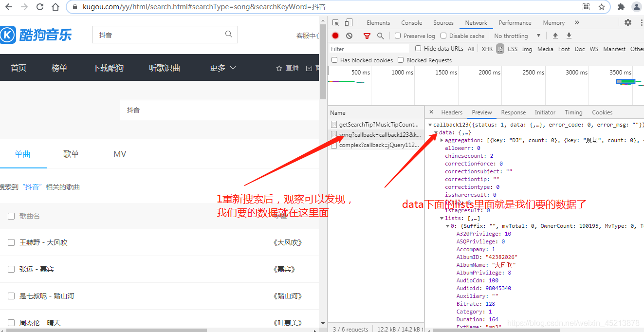Filter requests by XHR type

487,49
